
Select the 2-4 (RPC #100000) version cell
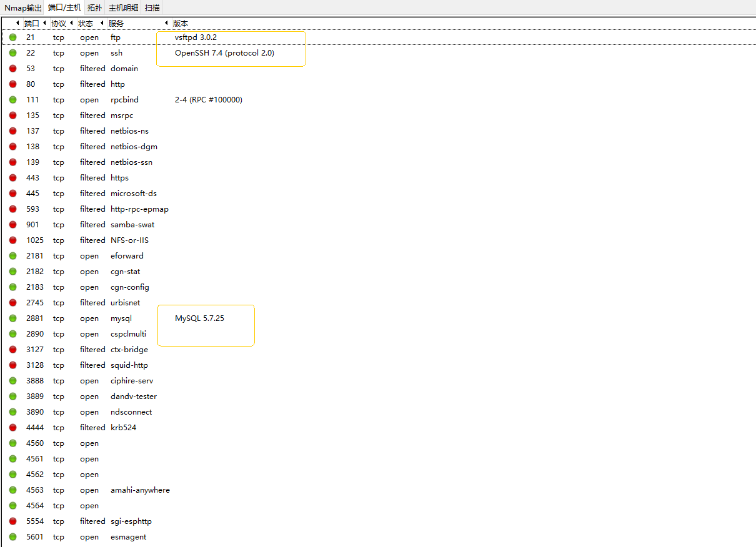pos(209,100)
